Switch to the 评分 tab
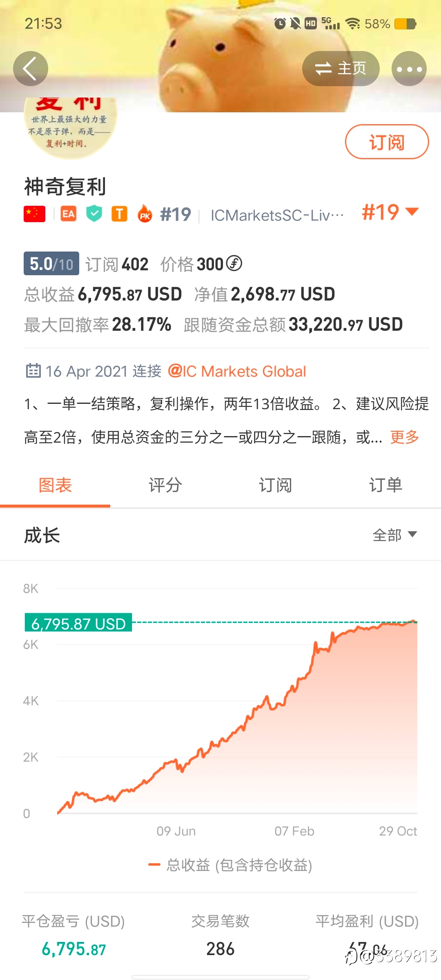 click(165, 485)
